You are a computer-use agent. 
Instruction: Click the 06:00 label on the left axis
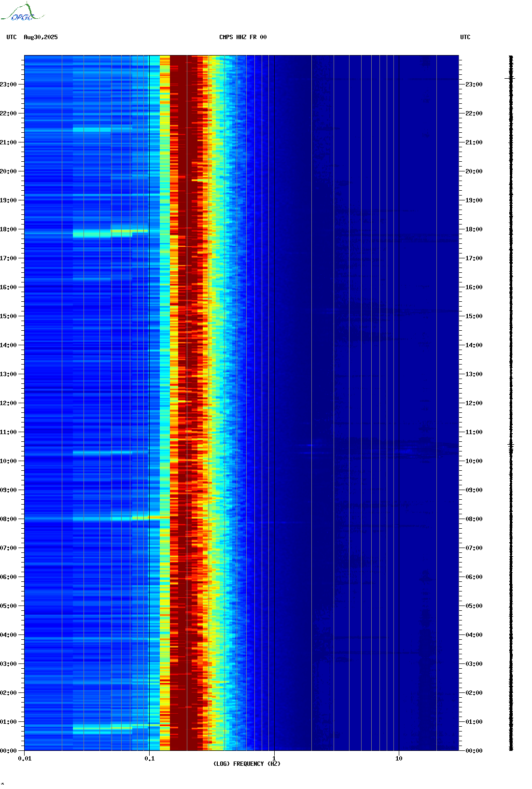coord(8,577)
